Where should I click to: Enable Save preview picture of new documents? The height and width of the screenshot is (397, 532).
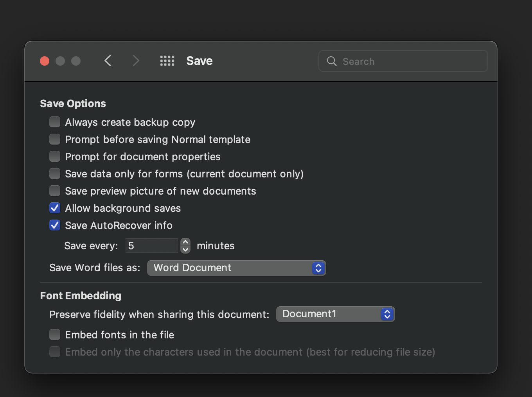[55, 191]
